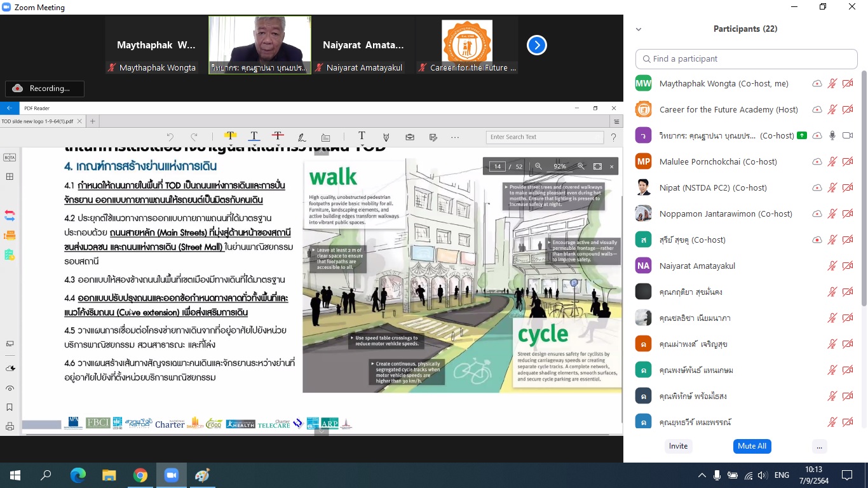Select the strikethrough text annotation tool
The width and height of the screenshot is (868, 488).
(x=278, y=137)
